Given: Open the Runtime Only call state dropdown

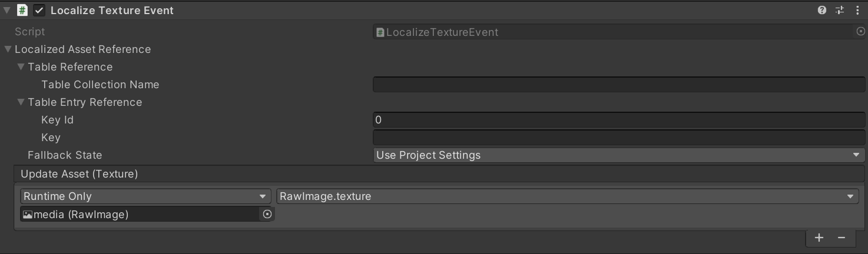Looking at the screenshot, I should [145, 196].
